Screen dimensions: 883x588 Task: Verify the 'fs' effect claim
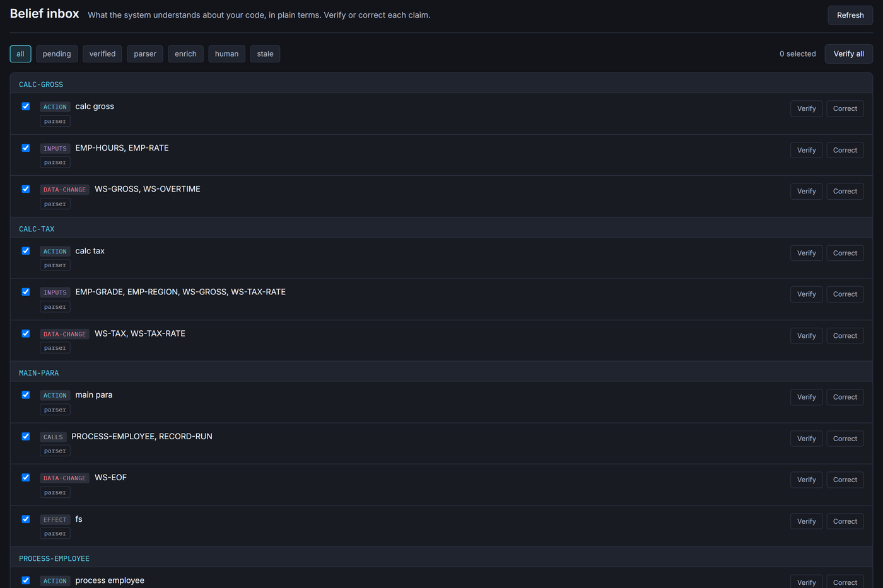(806, 521)
